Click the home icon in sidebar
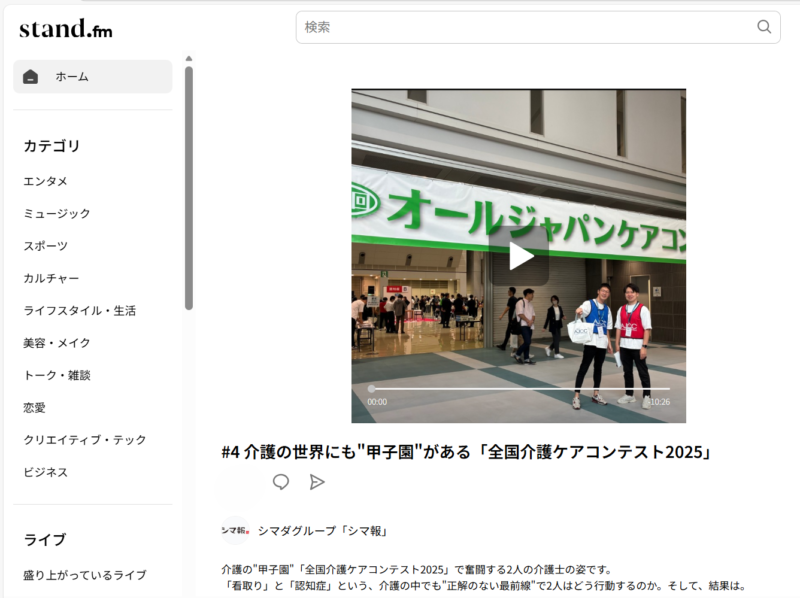This screenshot has height=598, width=800. [31, 77]
